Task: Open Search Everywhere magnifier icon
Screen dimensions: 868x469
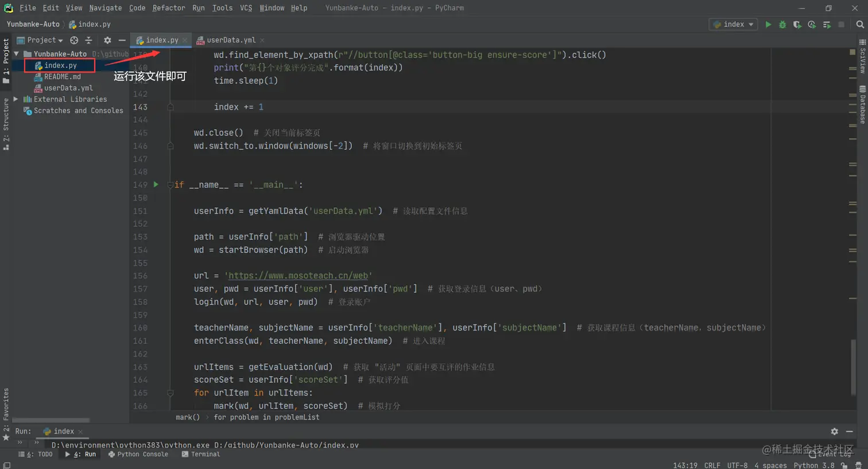Action: click(x=860, y=25)
